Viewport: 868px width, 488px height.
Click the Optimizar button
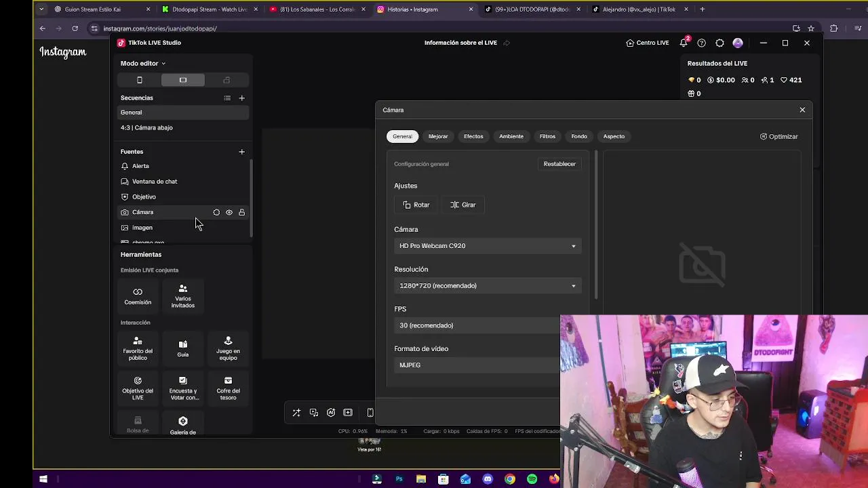pos(778,136)
